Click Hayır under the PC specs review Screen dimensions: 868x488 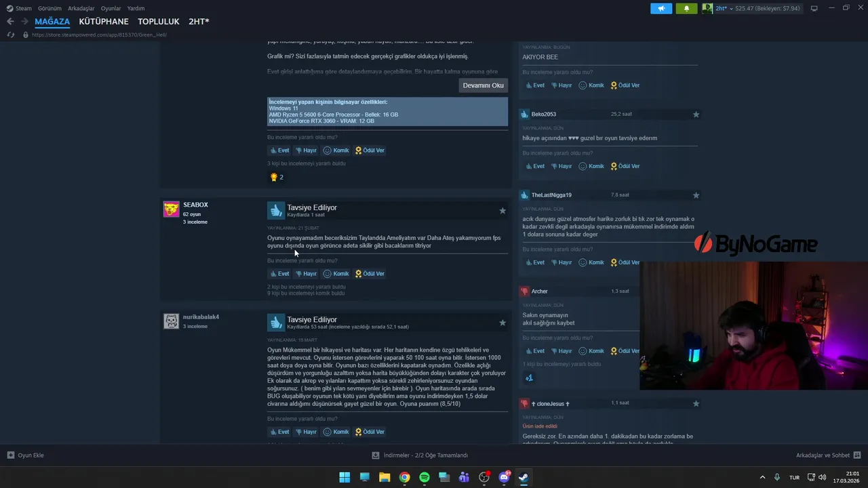click(x=306, y=150)
